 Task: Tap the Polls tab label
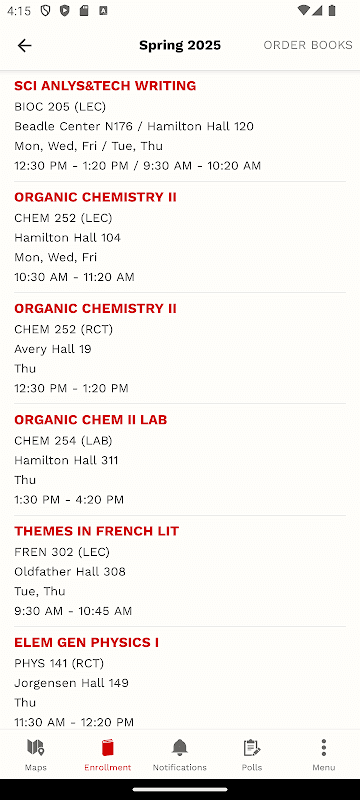click(x=252, y=767)
